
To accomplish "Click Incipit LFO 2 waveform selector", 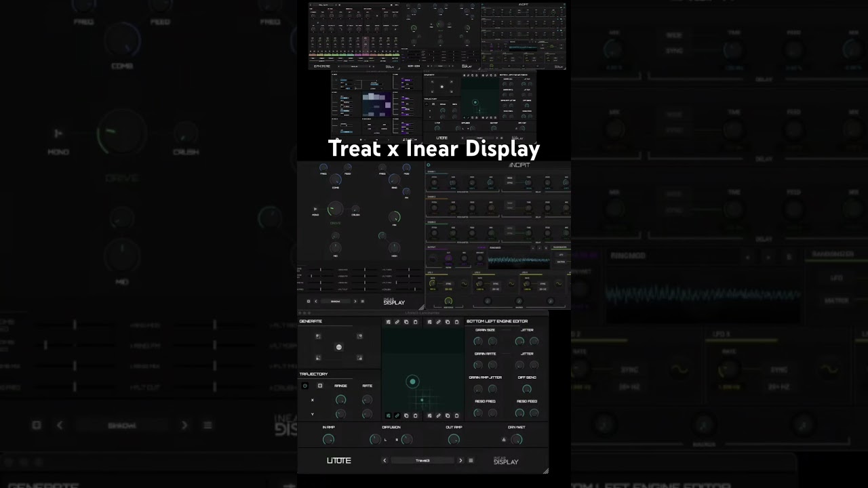I will pos(511,284).
